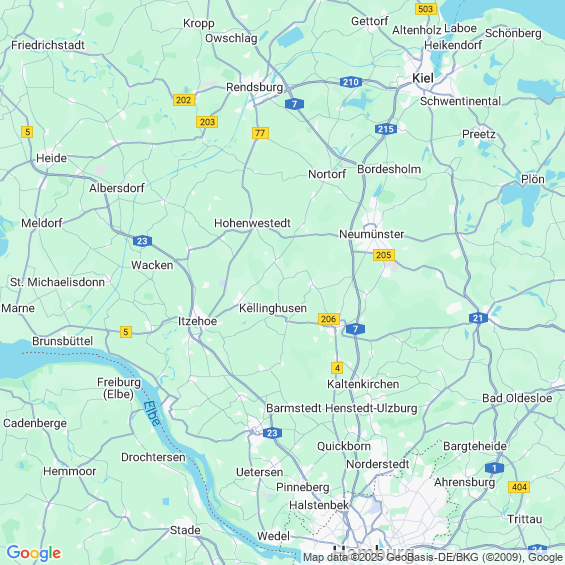Click the Itzehoe town label

point(197,321)
